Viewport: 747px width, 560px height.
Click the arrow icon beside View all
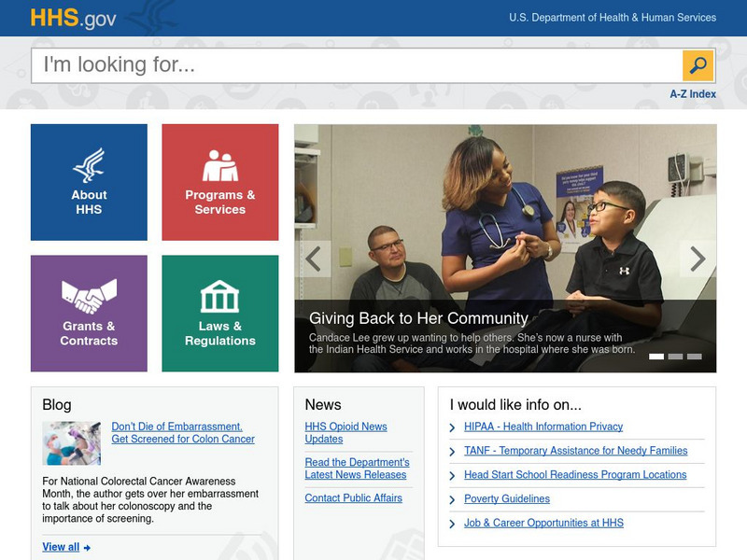pyautogui.click(x=87, y=548)
